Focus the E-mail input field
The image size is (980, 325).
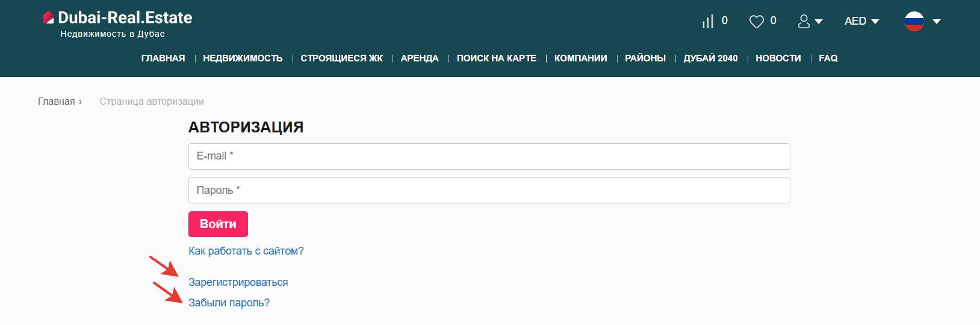(489, 156)
